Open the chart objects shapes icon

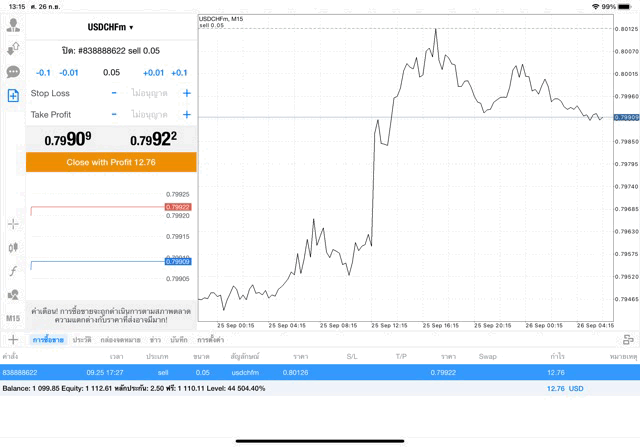pos(14,295)
